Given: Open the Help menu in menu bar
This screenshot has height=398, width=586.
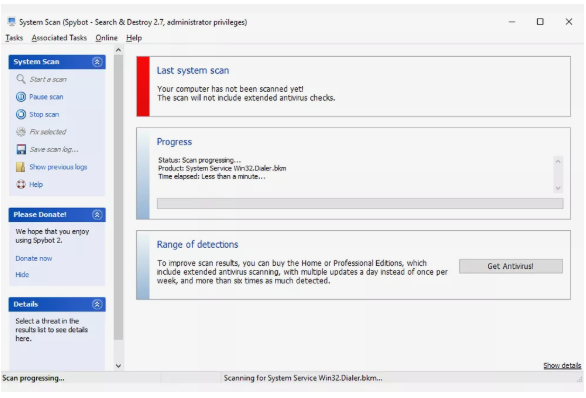Looking at the screenshot, I should [x=134, y=38].
